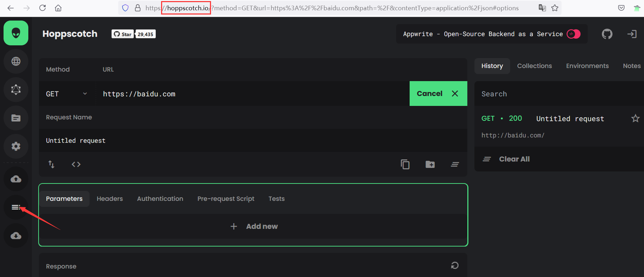
Task: Clear the request with lines icon
Action: [x=455, y=164]
